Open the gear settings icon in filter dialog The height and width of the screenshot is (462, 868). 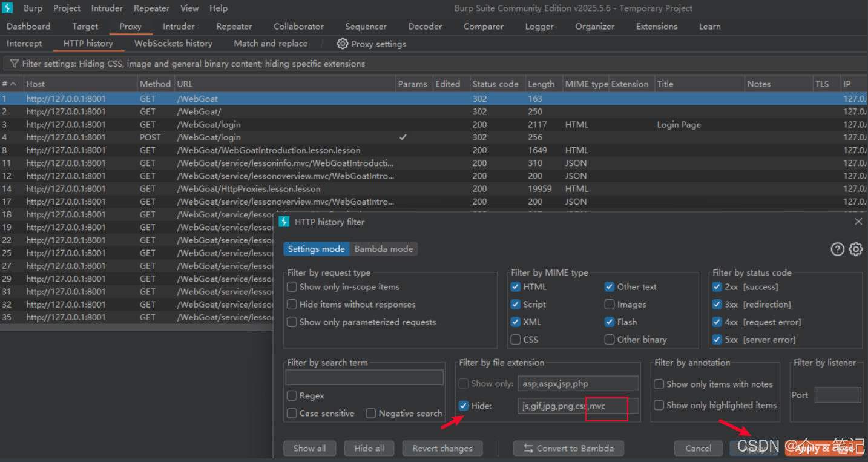click(x=855, y=249)
